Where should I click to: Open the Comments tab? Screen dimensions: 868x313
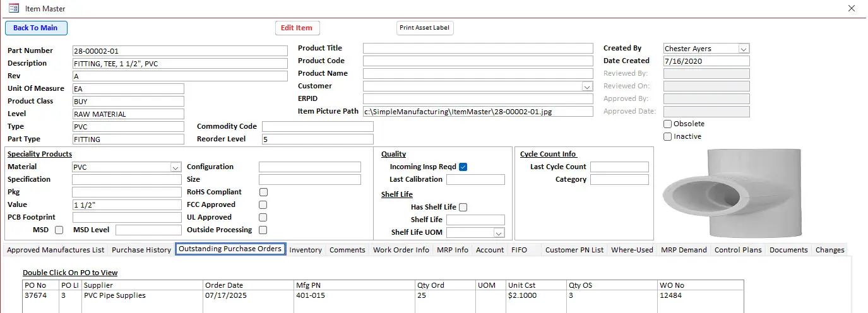click(347, 250)
